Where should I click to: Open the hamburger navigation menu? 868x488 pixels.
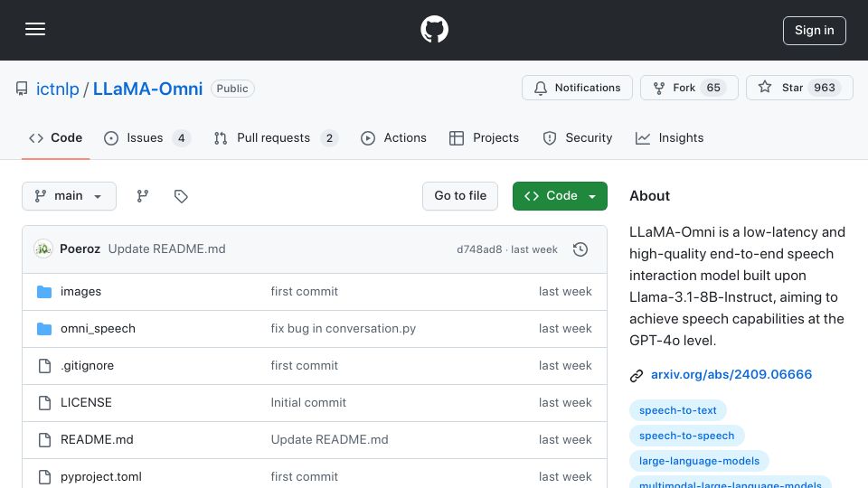pyautogui.click(x=35, y=29)
